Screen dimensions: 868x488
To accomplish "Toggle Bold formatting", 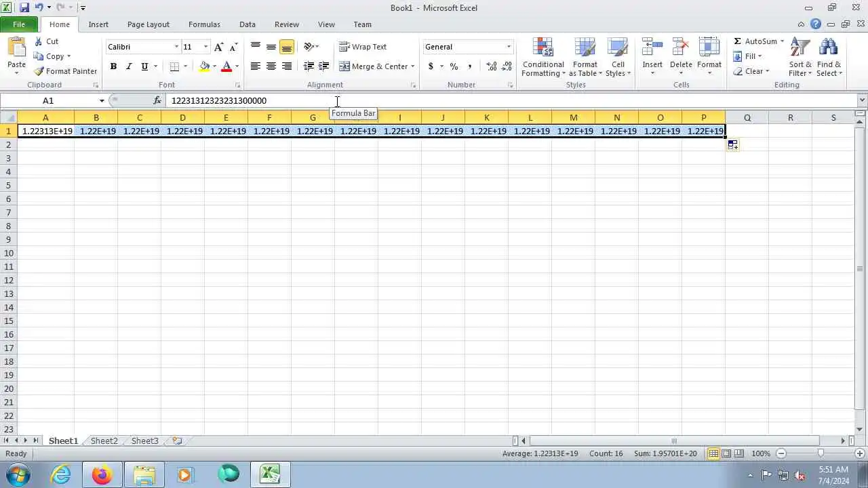I will (113, 66).
